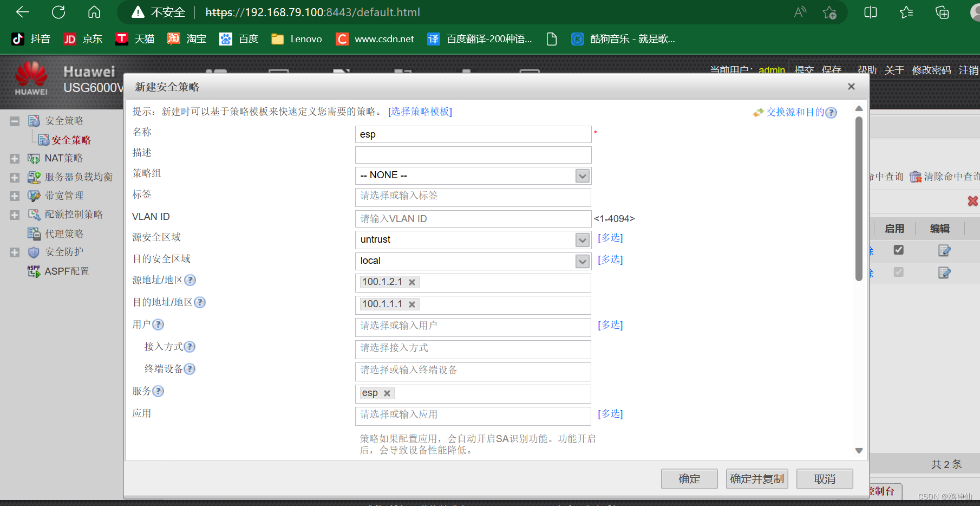Click the red delete X icon

(x=973, y=201)
